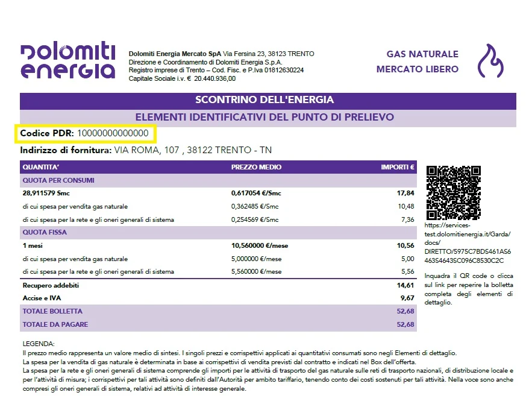532x407 pixels.
Task: Select legend sentence starting 'Il prezzo medio rappresenta'
Action: tap(240, 353)
